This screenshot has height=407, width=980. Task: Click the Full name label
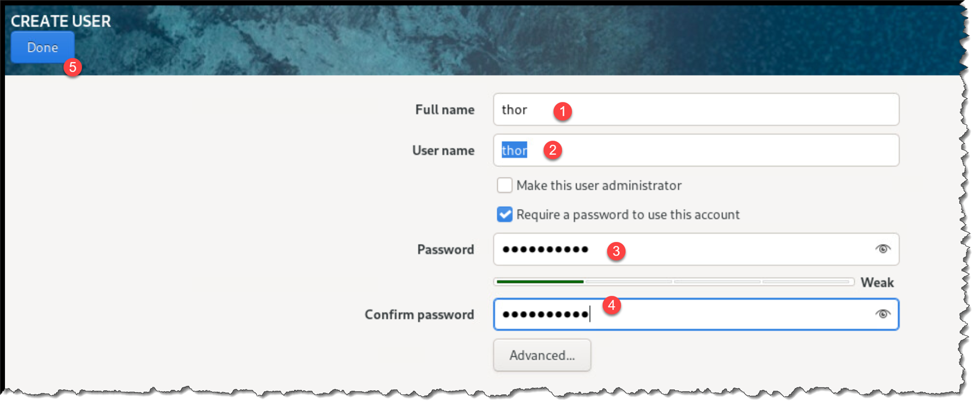[x=444, y=110]
